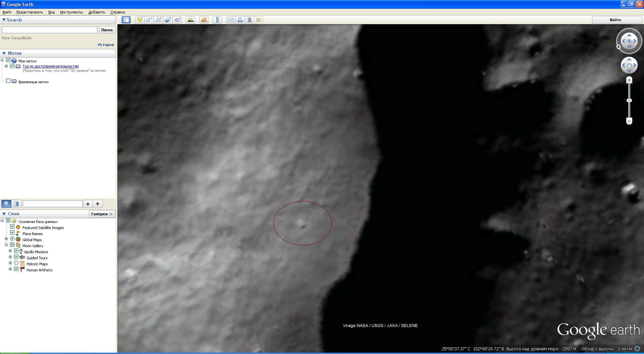Click the Поиск search button
Image resolution: width=644 pixels, height=354 pixels.
click(x=107, y=30)
